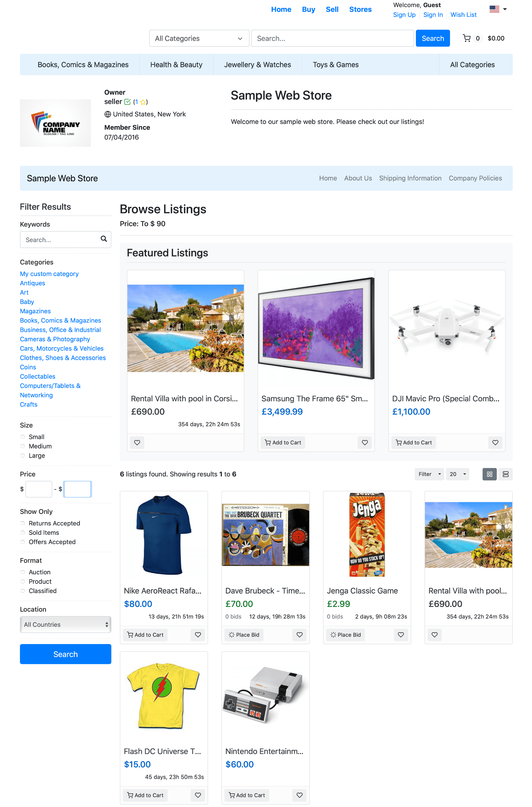Open the Stores menu item
The height and width of the screenshot is (807, 532).
[360, 10]
